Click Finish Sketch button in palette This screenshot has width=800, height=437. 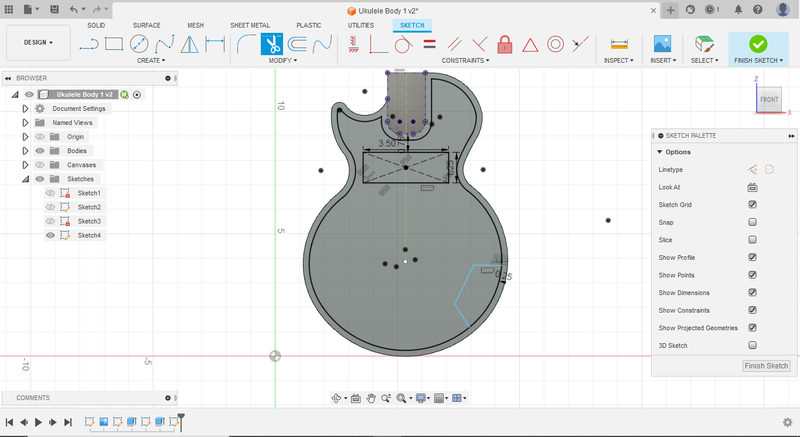(767, 366)
